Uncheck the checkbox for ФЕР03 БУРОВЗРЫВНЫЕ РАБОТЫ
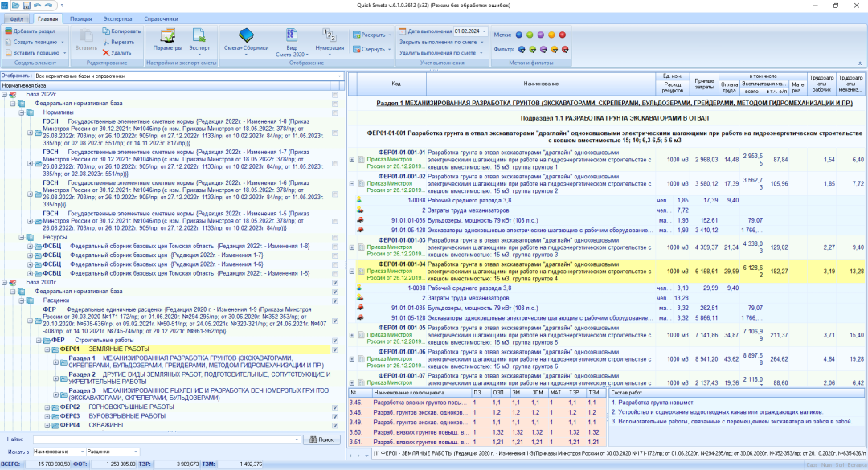Viewport: 868px width, 470px height. click(x=335, y=416)
